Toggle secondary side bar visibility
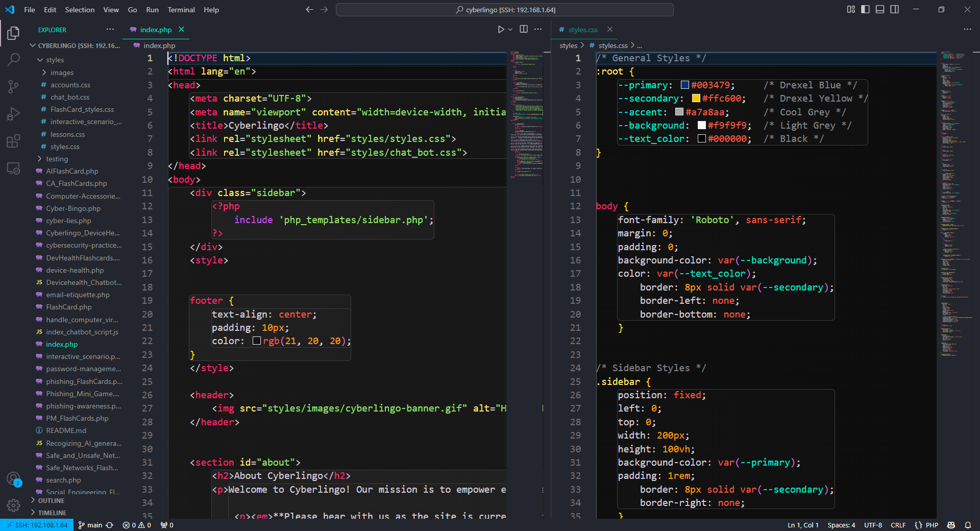Image resolution: width=980 pixels, height=531 pixels. coord(895,9)
